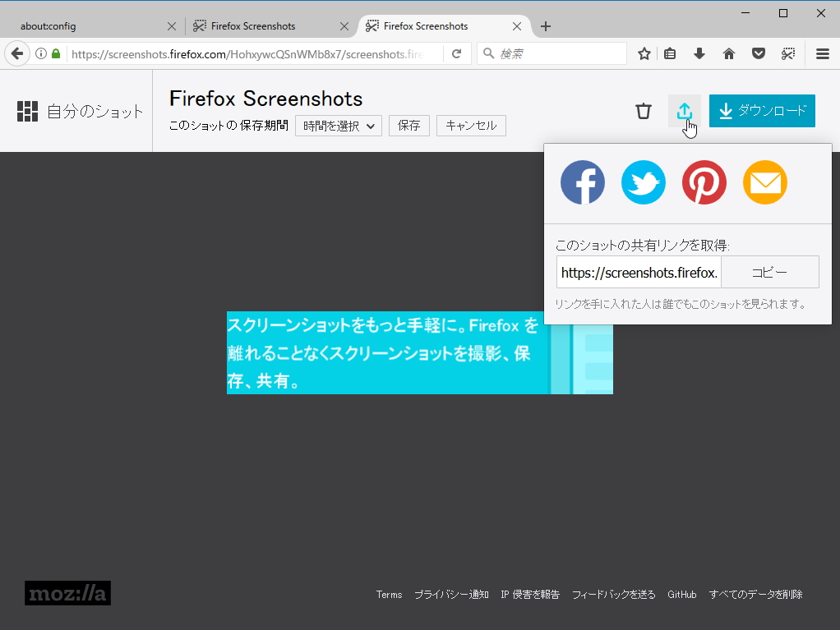Open the share panel upload icon
The height and width of the screenshot is (630, 840).
(x=685, y=110)
